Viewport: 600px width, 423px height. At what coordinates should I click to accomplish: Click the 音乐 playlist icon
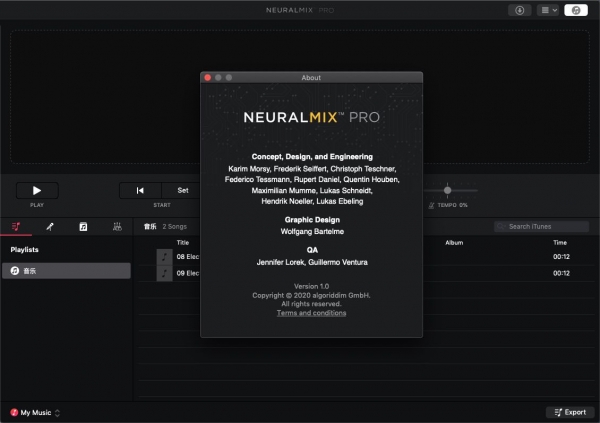(15, 271)
